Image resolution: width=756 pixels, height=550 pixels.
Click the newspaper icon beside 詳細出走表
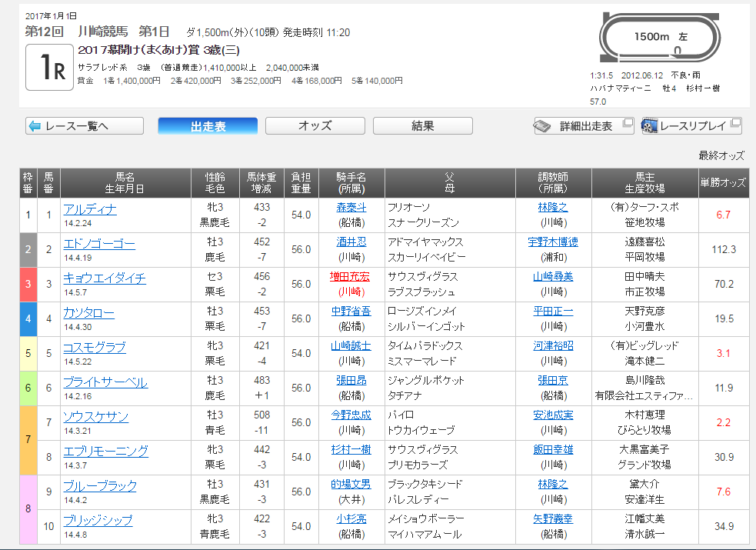coord(544,126)
